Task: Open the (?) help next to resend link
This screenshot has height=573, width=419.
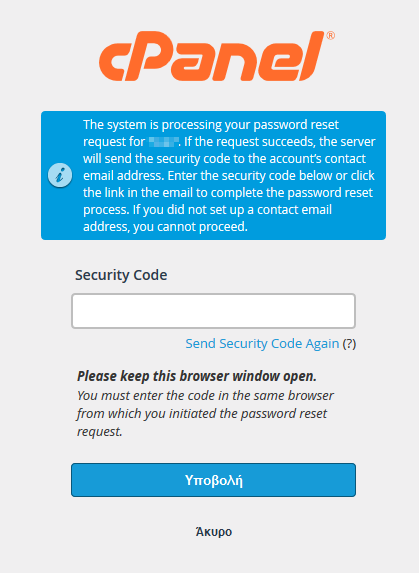Action: pos(349,344)
